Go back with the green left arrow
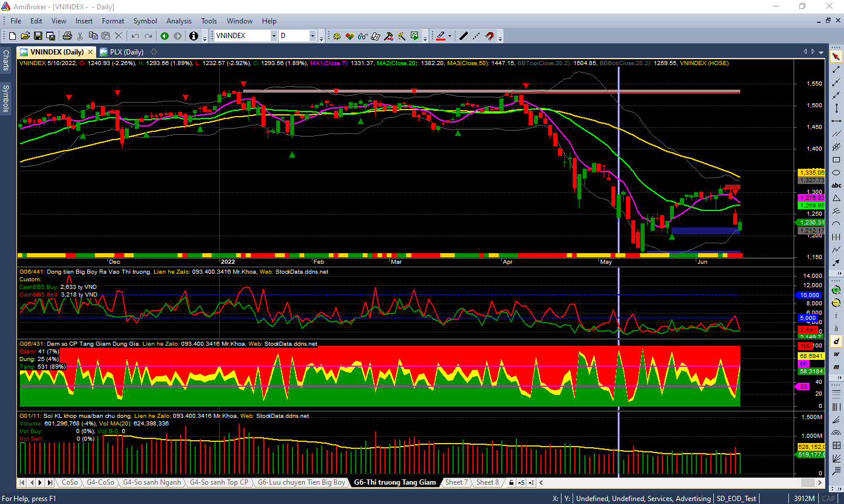The width and height of the screenshot is (844, 504). [x=165, y=36]
